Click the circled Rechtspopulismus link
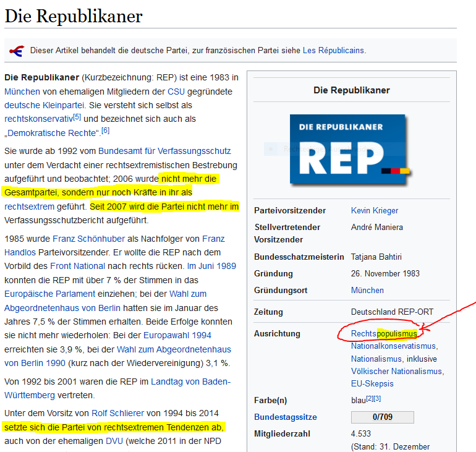 tap(384, 334)
